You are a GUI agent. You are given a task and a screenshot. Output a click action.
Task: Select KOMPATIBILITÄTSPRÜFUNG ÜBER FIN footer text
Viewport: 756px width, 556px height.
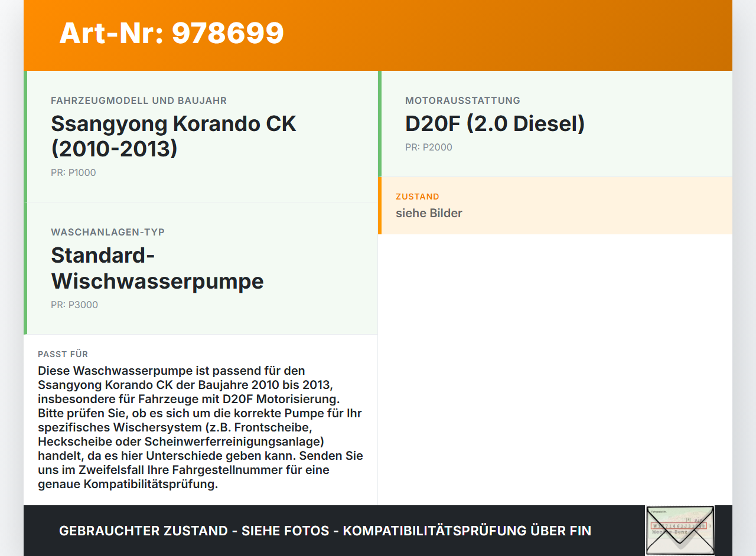(468, 531)
